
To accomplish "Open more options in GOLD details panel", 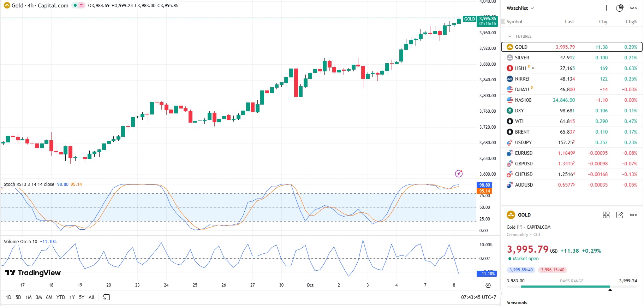I will tap(633, 215).
